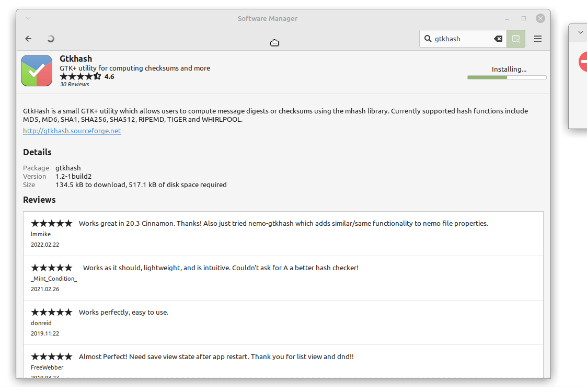
Task: Click the red error icon in the neighbouring window
Action: point(583,61)
